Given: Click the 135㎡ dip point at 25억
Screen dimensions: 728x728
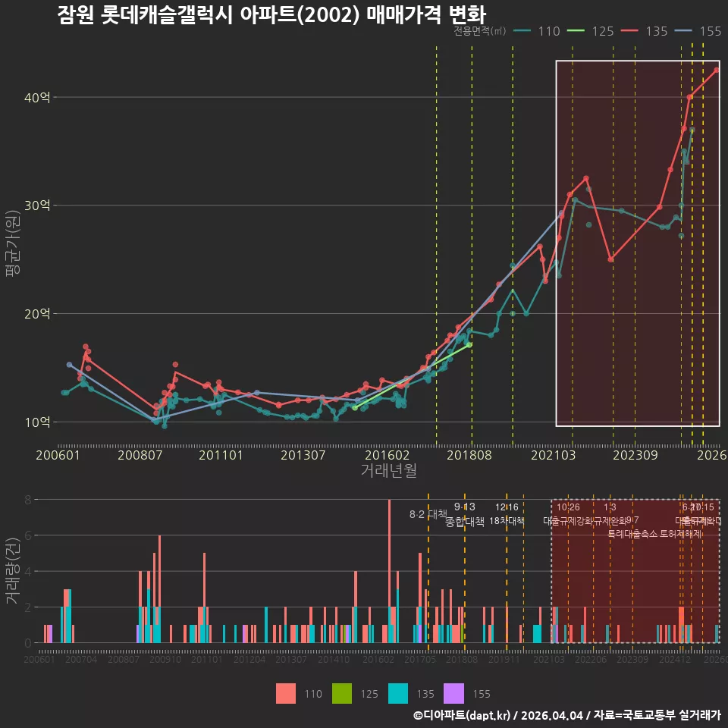Looking at the screenshot, I should (x=610, y=259).
